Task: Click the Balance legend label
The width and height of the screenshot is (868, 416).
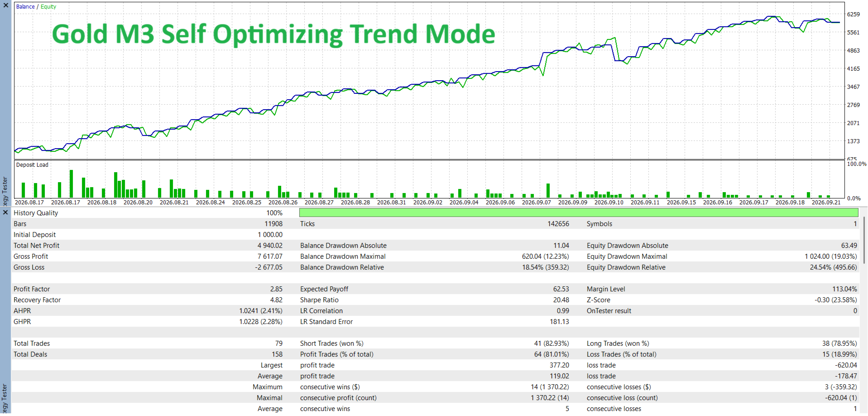Action: (25, 7)
